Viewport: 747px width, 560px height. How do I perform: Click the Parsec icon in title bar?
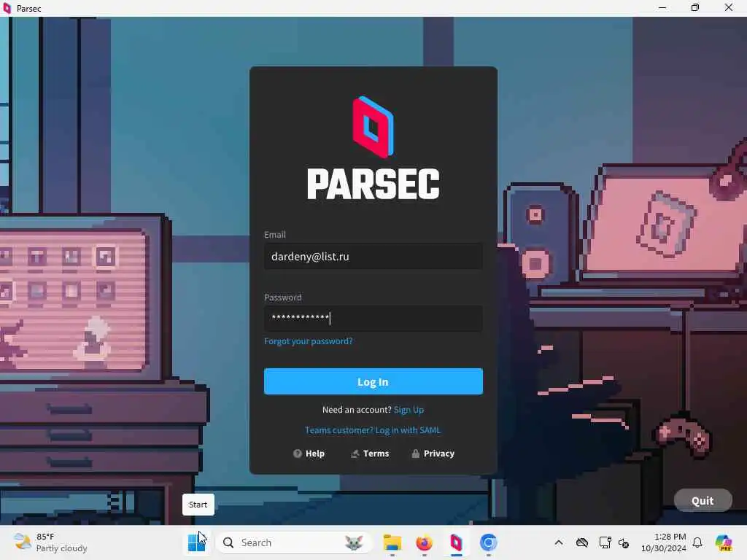click(7, 8)
